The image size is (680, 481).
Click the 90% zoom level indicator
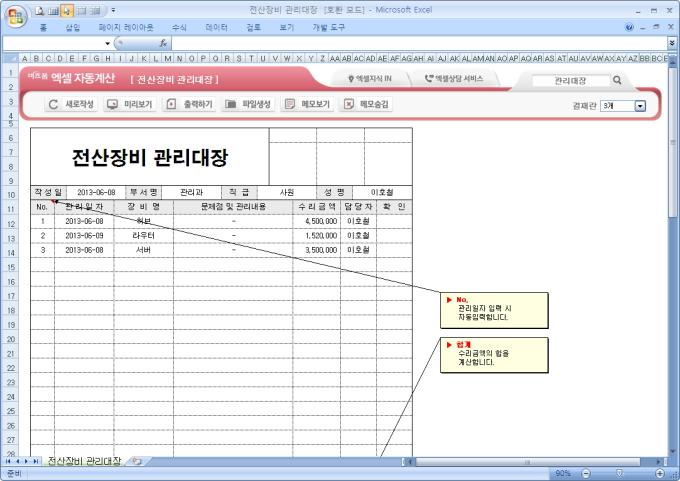563,473
